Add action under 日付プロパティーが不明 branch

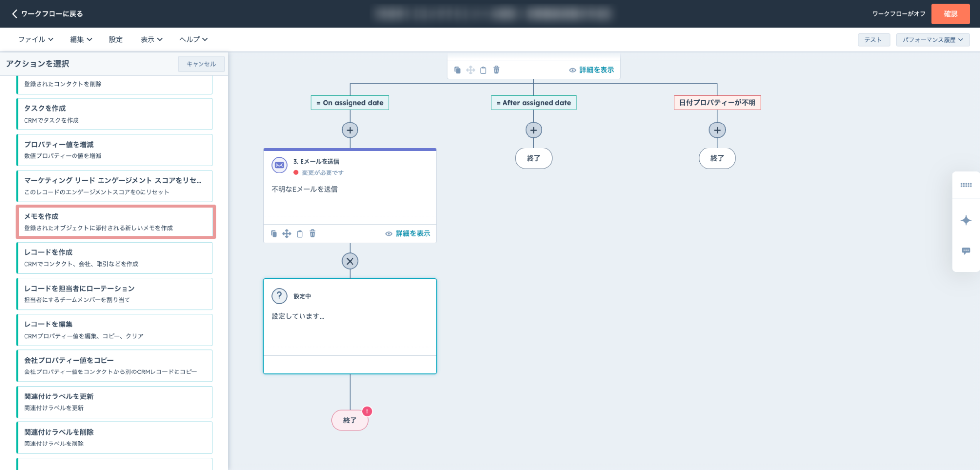717,130
